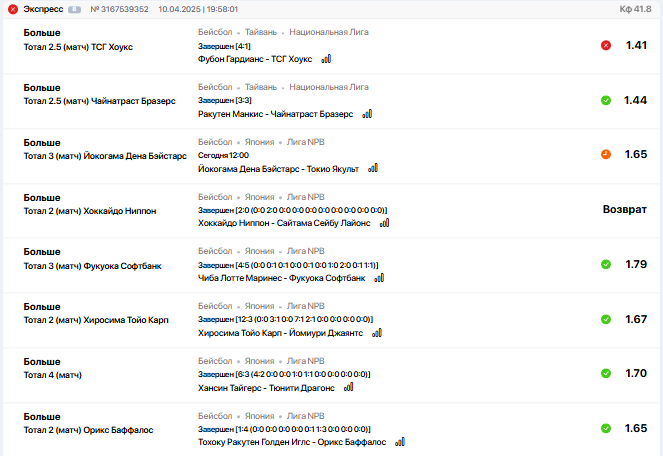Open the match Хансин Тайгерс - Тюнити Драгонс
Screen dimensions: 663x456
click(x=266, y=387)
